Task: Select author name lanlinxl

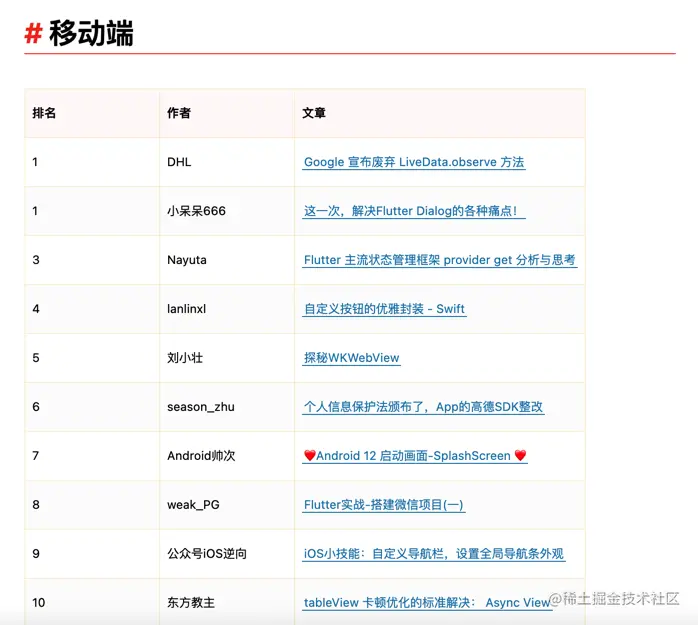Action: (x=187, y=309)
